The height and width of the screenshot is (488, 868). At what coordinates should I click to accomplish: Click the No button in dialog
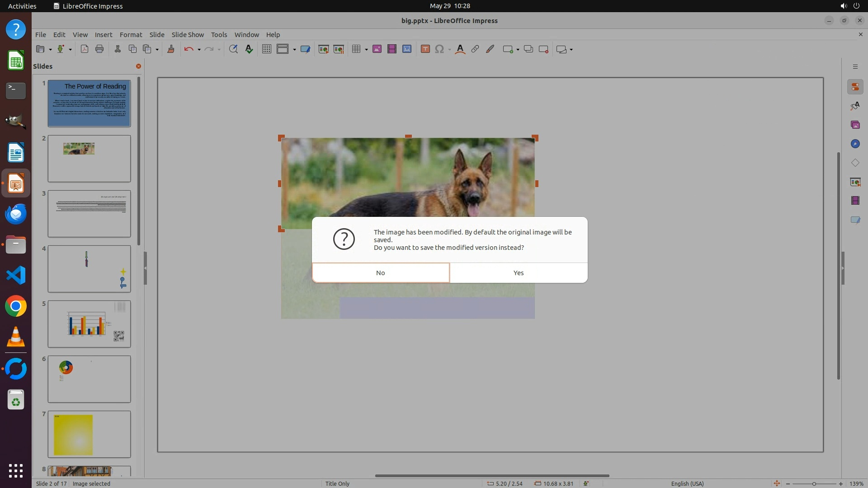click(x=380, y=273)
